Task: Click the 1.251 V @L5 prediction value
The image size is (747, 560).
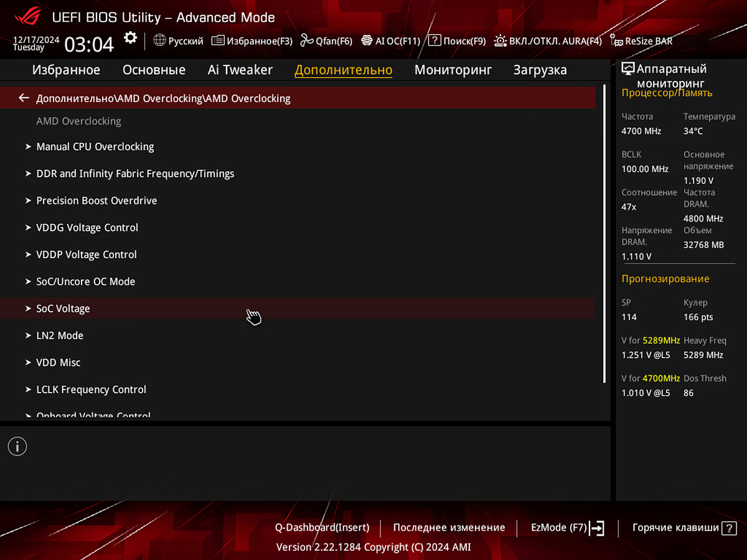Action: [x=646, y=355]
